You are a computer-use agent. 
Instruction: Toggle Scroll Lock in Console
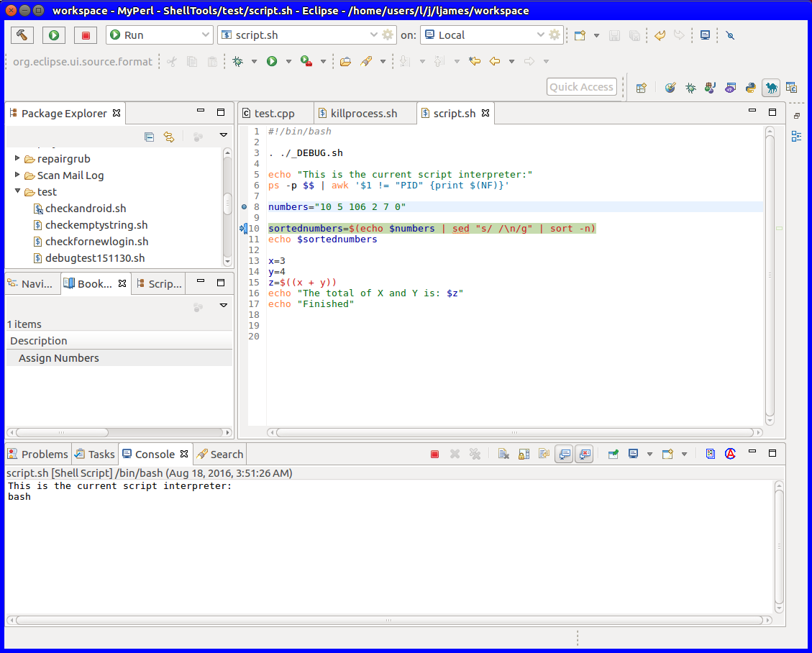pos(524,454)
